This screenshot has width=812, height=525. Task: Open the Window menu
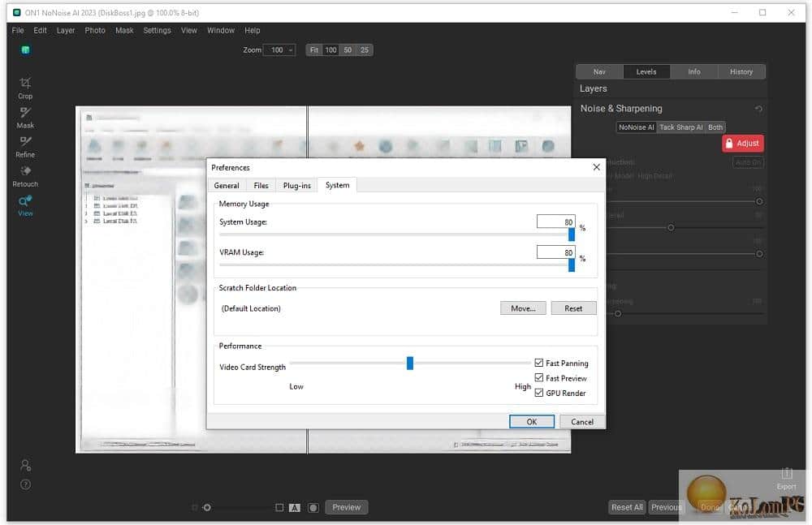(221, 31)
